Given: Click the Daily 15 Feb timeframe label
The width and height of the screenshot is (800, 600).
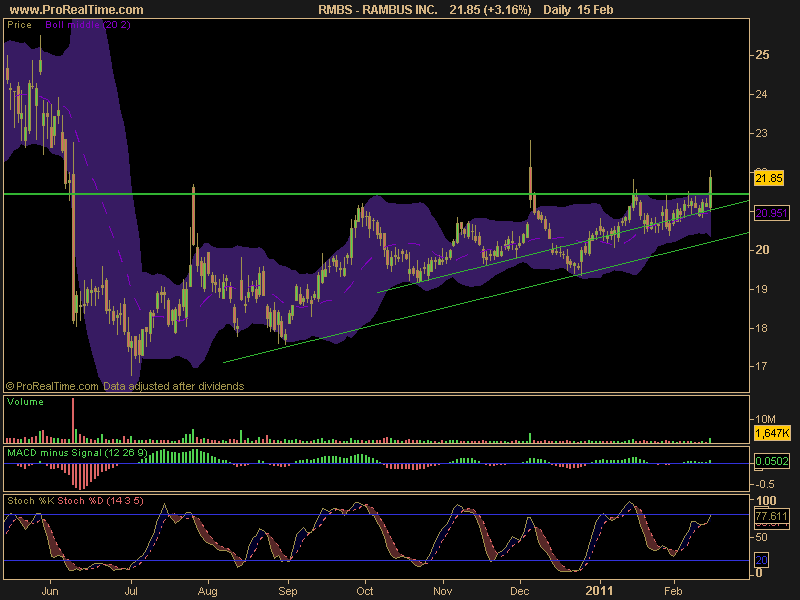Looking at the screenshot, I should [578, 10].
